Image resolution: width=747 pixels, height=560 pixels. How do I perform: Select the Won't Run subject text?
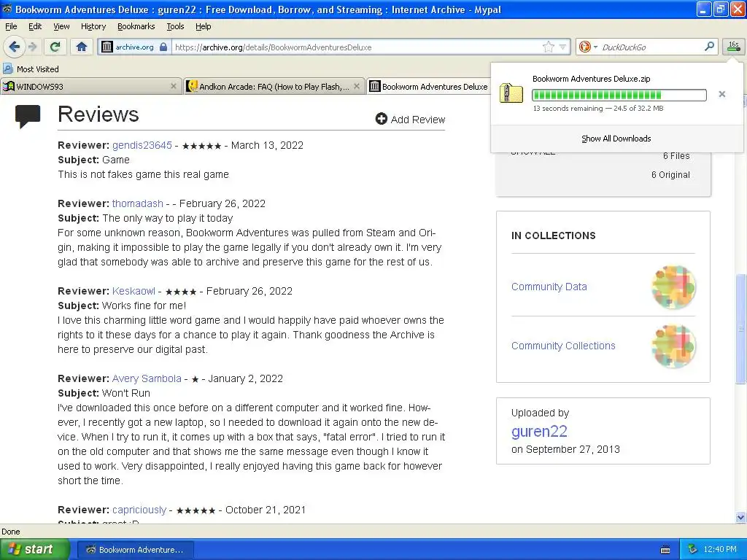coord(126,393)
